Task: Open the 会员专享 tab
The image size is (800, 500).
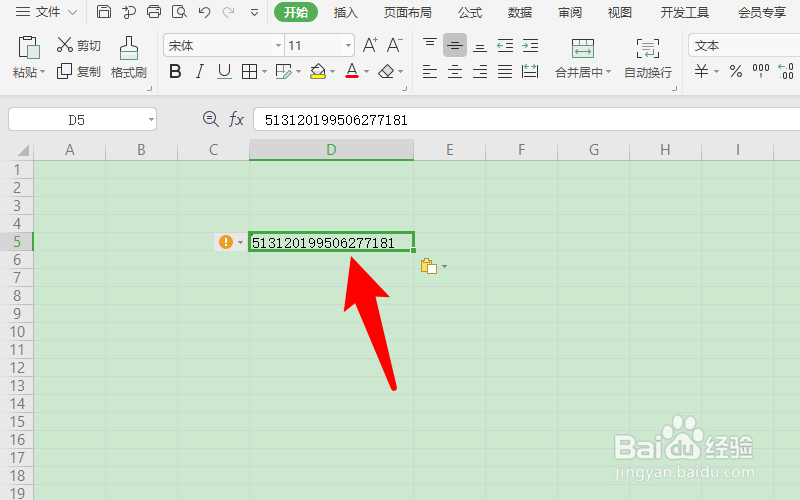Action: 762,12
